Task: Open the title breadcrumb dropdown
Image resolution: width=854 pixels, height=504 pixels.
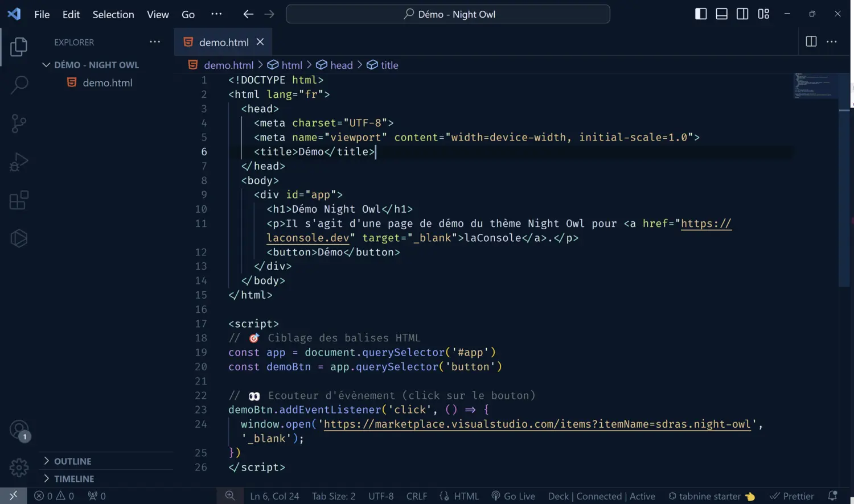Action: tap(383, 65)
